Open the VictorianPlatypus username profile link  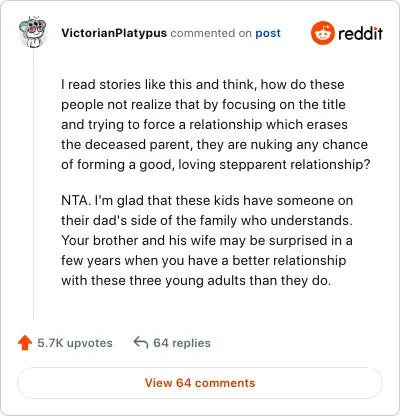(114, 33)
